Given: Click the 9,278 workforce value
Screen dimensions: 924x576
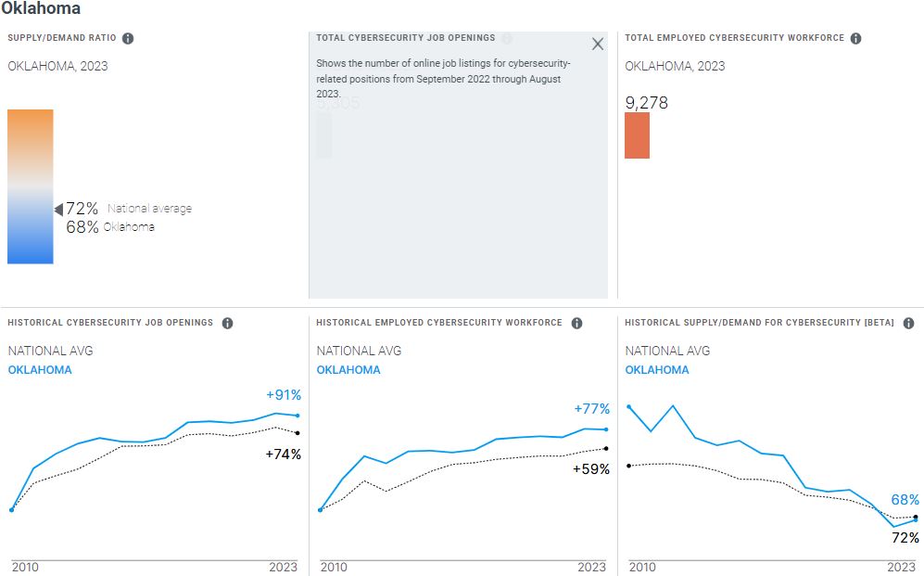Looking at the screenshot, I should [x=647, y=103].
